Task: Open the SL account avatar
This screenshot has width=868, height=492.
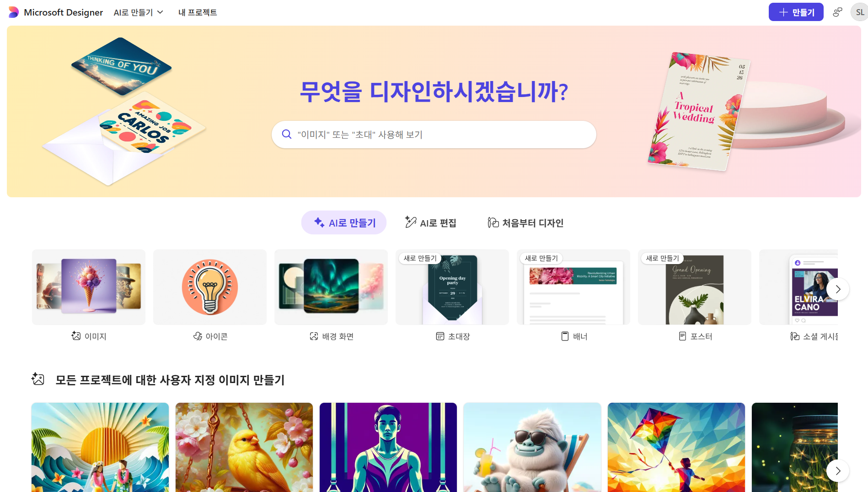Action: [x=859, y=12]
